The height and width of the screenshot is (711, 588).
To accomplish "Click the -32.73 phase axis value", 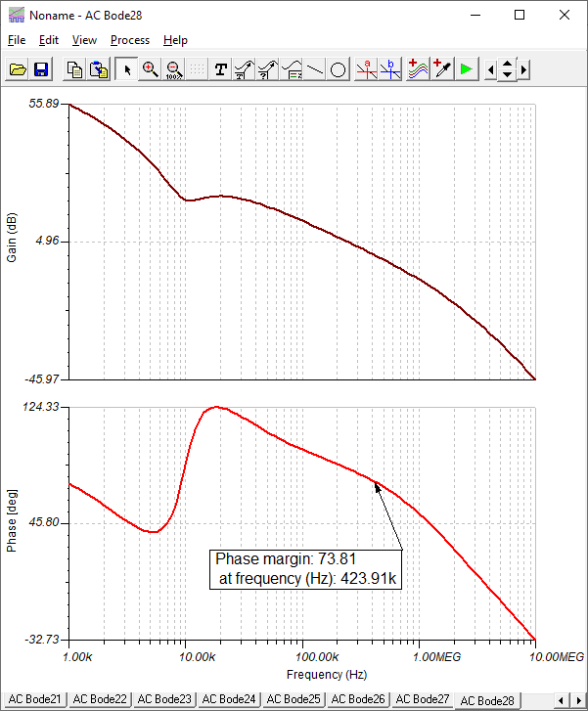I will pyautogui.click(x=42, y=640).
